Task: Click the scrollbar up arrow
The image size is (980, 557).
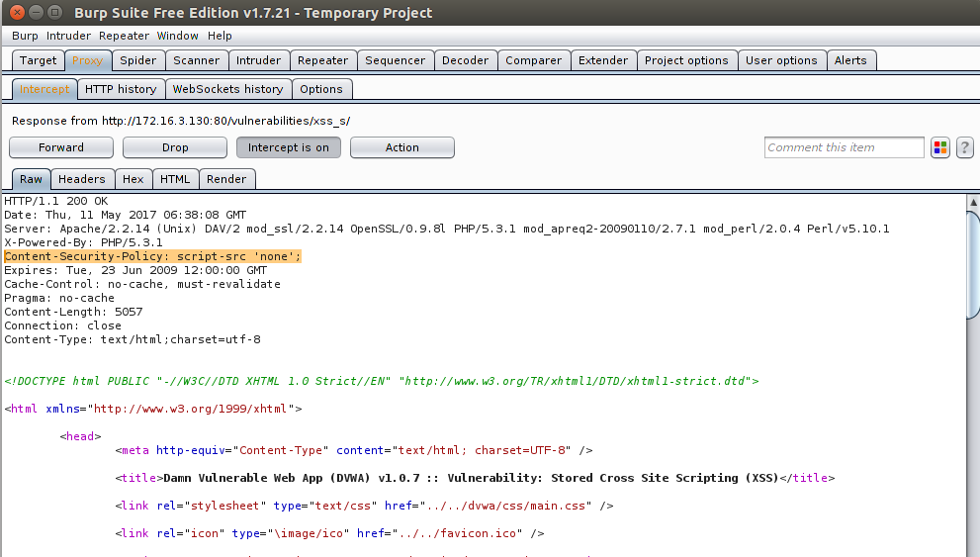Action: [x=973, y=202]
